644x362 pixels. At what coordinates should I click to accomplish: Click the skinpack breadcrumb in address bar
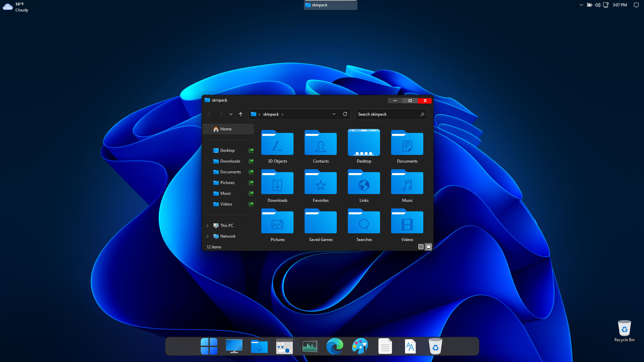[x=271, y=114]
